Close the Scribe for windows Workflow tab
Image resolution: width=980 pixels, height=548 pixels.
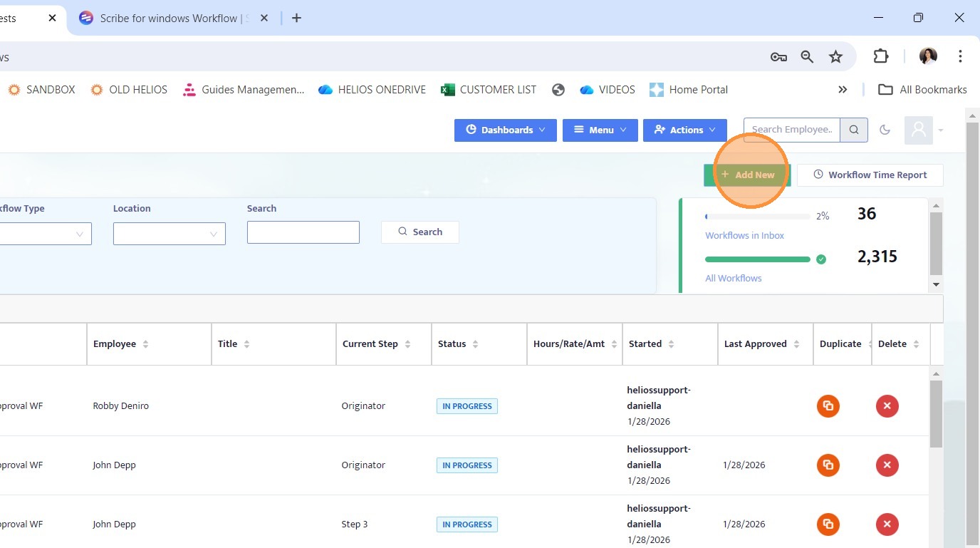pyautogui.click(x=264, y=19)
